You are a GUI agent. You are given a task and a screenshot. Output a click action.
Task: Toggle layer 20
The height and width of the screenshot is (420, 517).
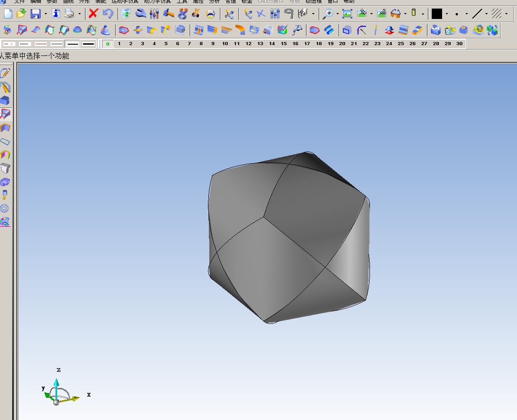342,43
